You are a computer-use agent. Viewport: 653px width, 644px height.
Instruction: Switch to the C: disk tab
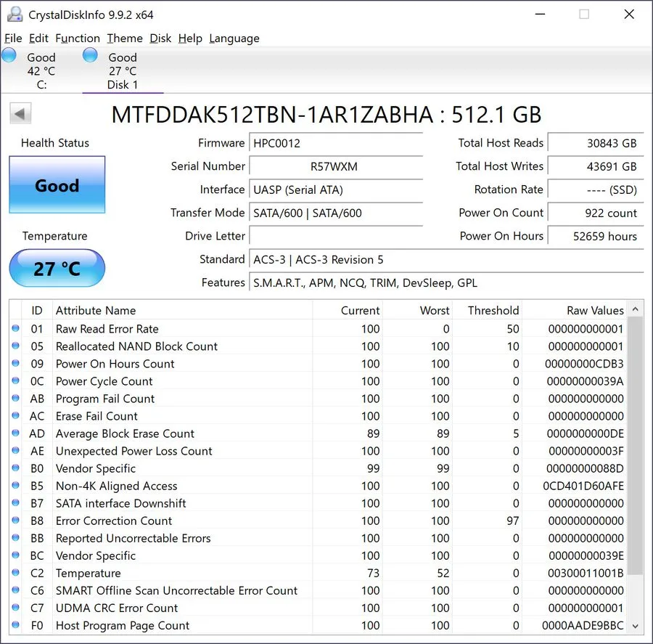point(41,70)
